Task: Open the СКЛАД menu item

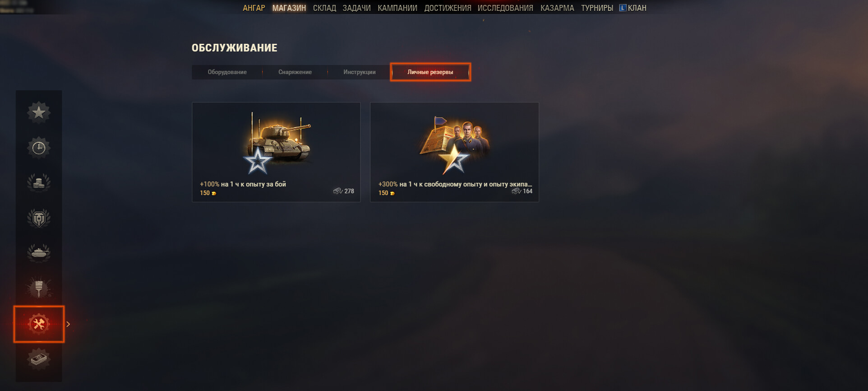Action: 324,8
